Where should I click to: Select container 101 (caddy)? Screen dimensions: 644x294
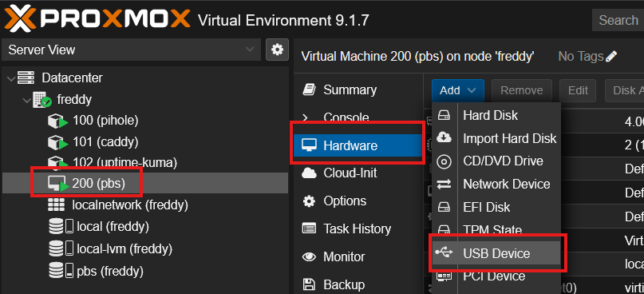(105, 142)
